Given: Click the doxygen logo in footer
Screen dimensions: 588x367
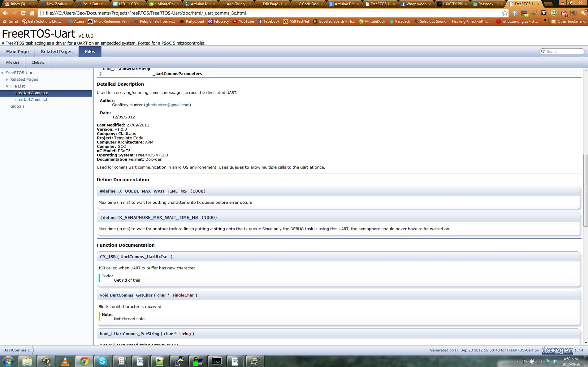Looking at the screenshot, I should (557, 350).
